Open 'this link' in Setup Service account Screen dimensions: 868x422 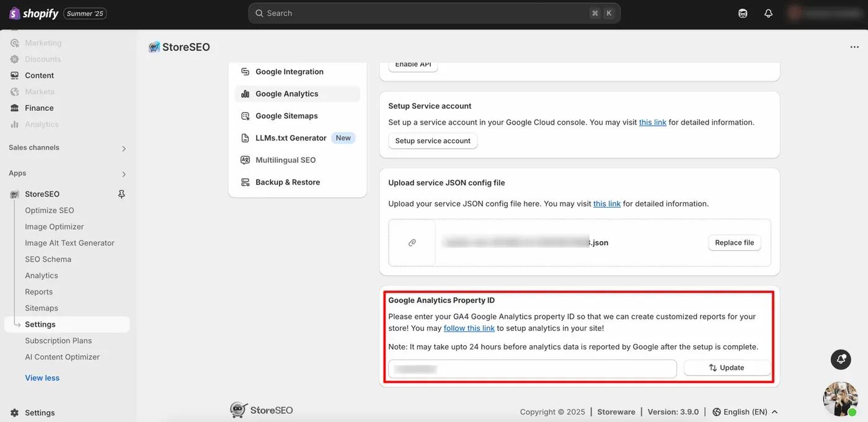click(x=653, y=122)
